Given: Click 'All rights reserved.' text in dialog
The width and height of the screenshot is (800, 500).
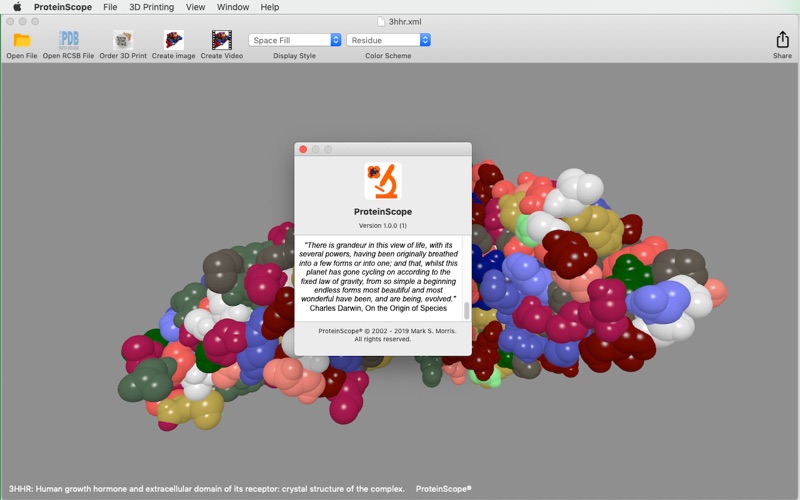Looking at the screenshot, I should [383, 339].
